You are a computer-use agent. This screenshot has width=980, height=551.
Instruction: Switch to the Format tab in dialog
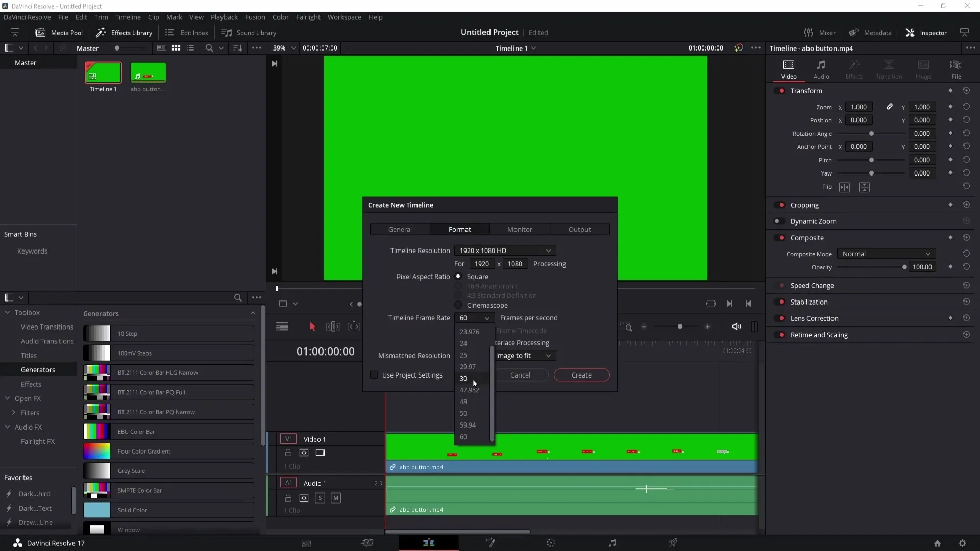[x=460, y=230]
